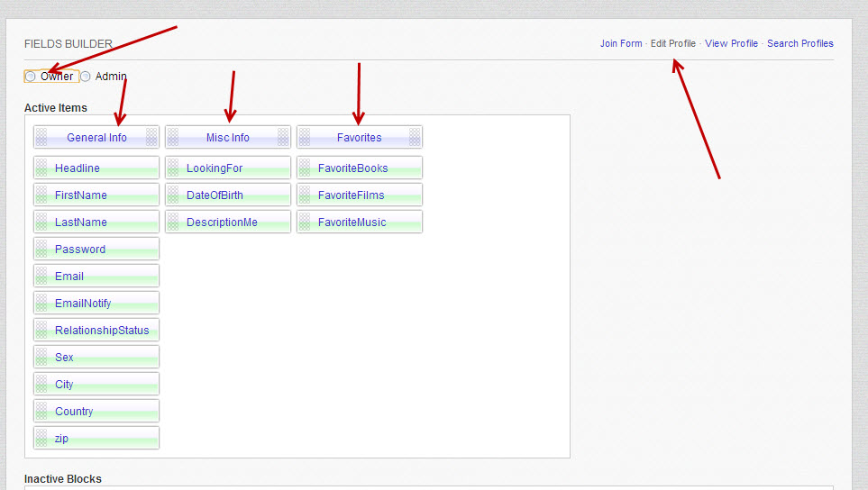Switch to the Edit Profile tab

672,43
